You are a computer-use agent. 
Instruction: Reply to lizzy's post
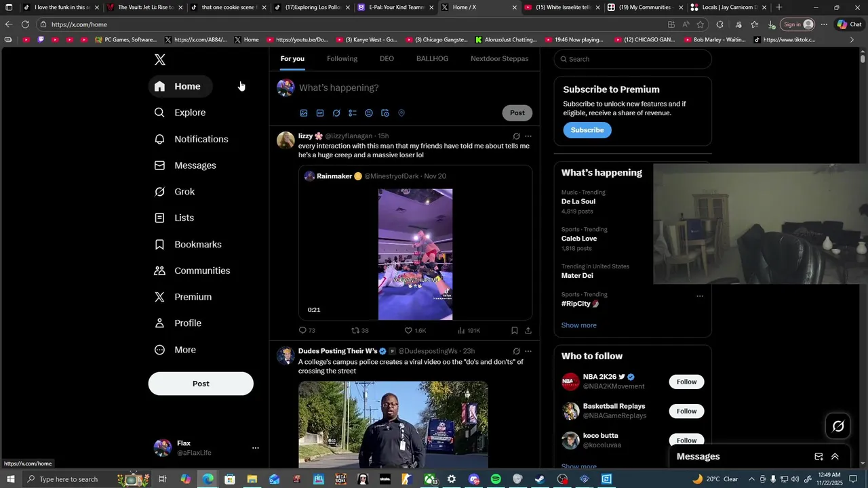click(307, 331)
